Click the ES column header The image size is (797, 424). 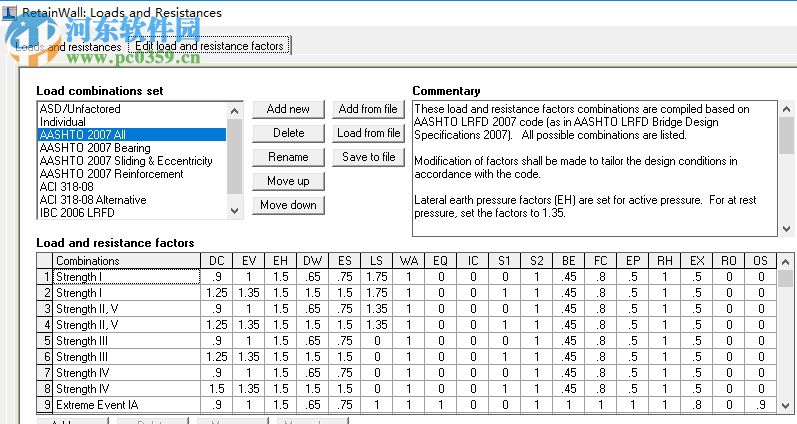(x=345, y=261)
